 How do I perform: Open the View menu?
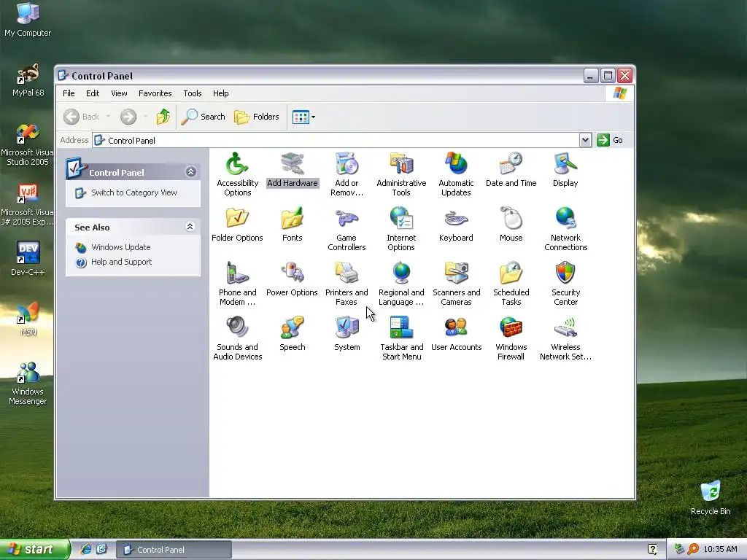[119, 93]
